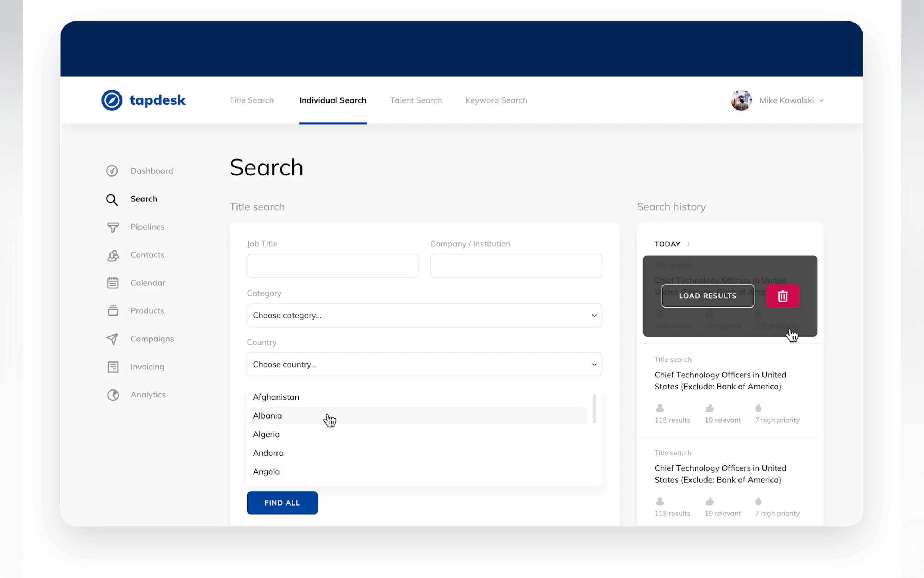Click the Job Title input field

pos(332,266)
